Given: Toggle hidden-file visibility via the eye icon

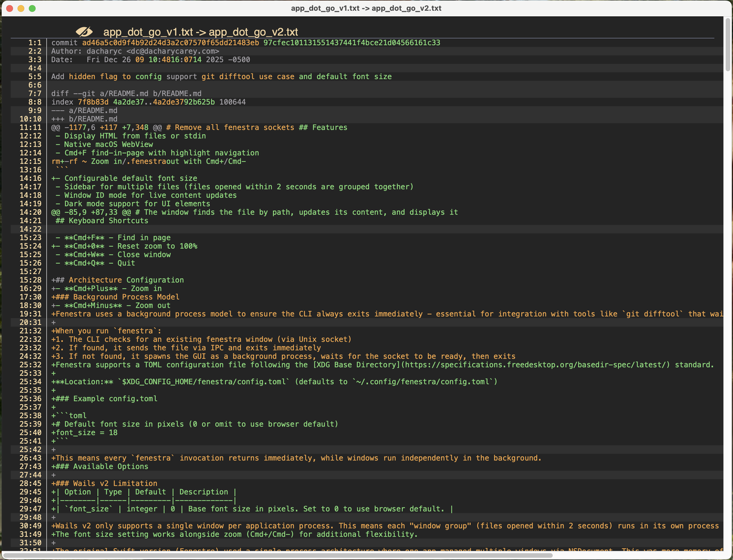Looking at the screenshot, I should pyautogui.click(x=85, y=32).
